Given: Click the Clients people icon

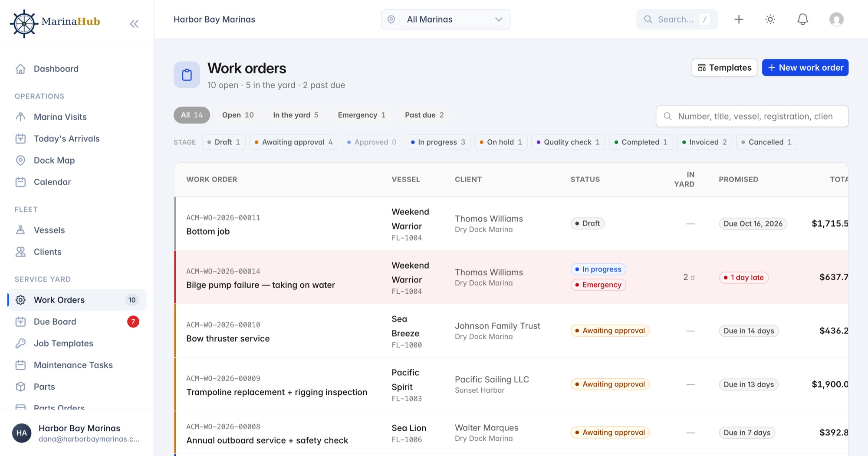Looking at the screenshot, I should tap(20, 252).
